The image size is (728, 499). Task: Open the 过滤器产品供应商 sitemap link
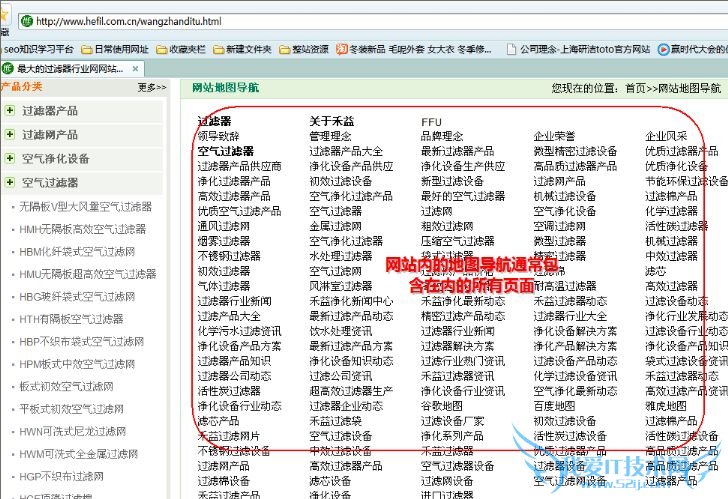240,166
